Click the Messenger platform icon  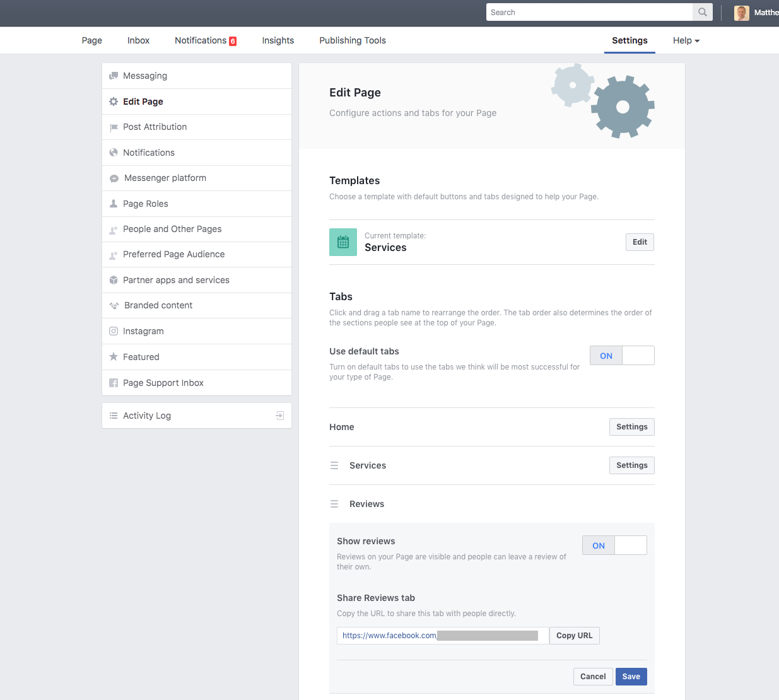pyautogui.click(x=114, y=178)
